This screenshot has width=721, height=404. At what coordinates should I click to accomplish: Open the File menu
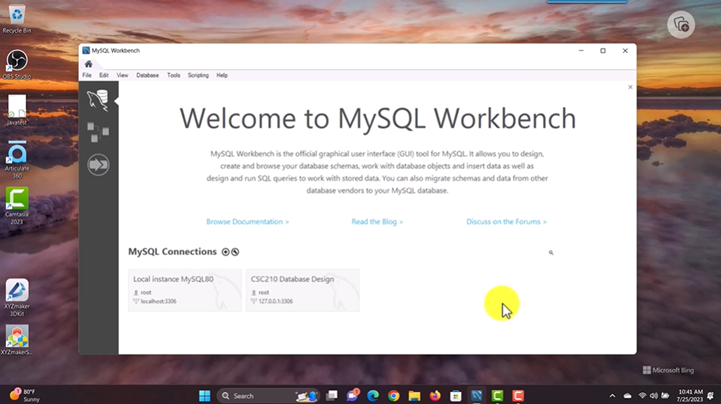point(87,75)
